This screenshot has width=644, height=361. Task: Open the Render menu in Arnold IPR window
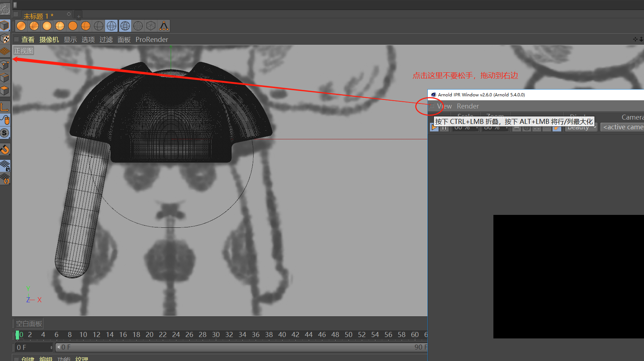click(468, 106)
